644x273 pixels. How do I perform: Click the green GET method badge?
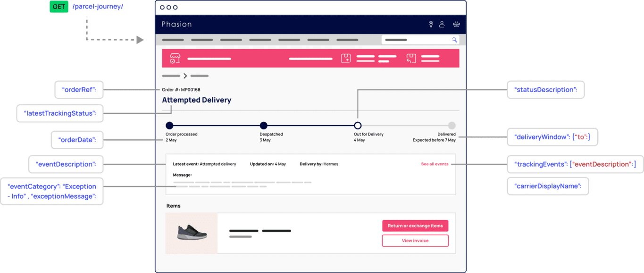point(59,7)
